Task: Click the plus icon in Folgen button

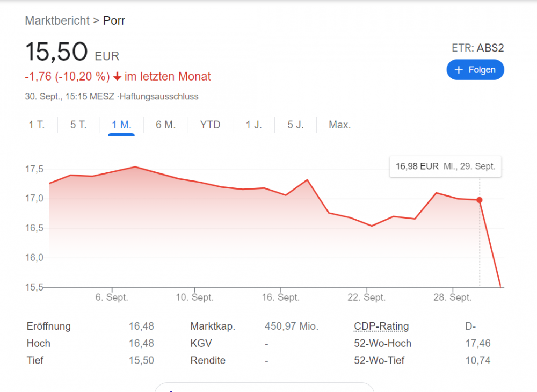Action: pyautogui.click(x=459, y=70)
